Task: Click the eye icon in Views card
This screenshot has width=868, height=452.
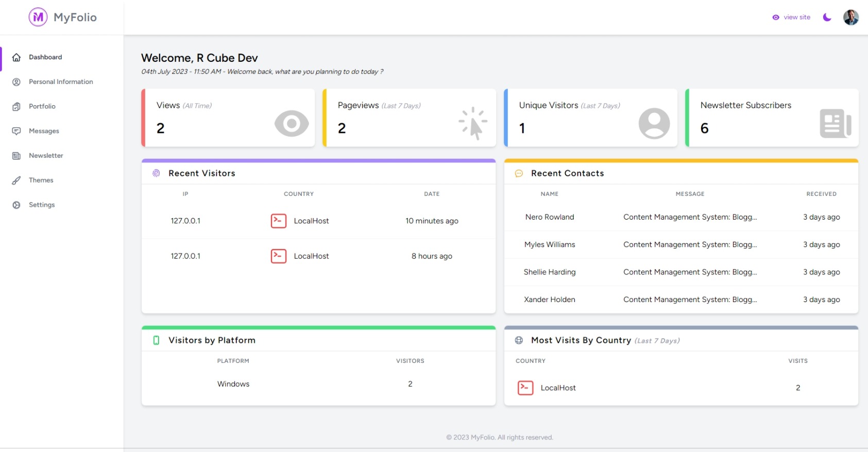Action: click(292, 124)
